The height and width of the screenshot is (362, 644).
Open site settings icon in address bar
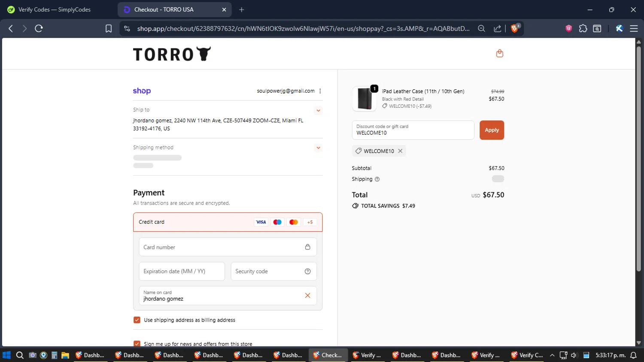(127, 28)
